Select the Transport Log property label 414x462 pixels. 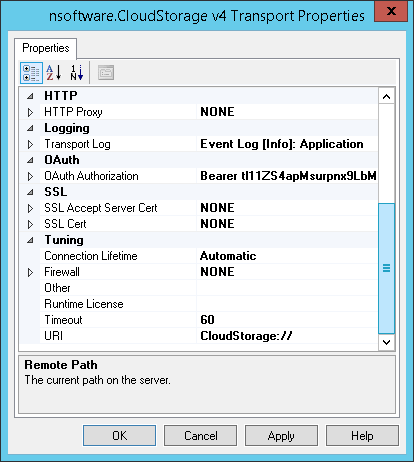coord(77,144)
